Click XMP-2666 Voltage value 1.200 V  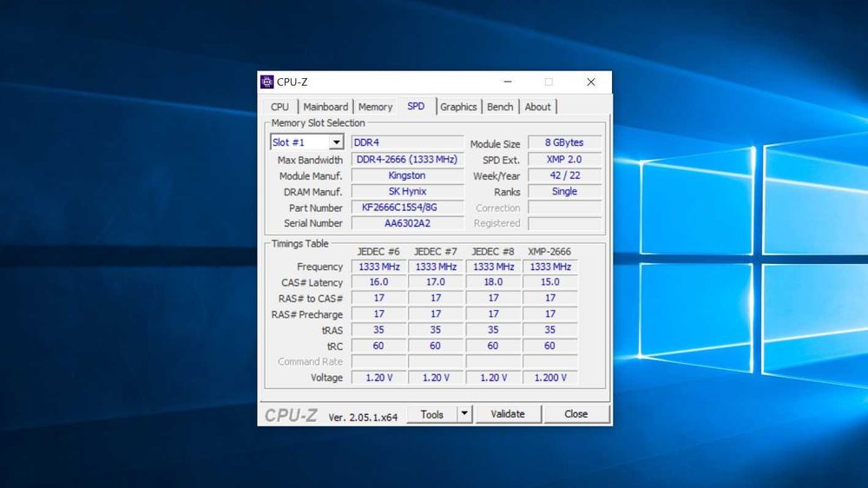pos(549,378)
